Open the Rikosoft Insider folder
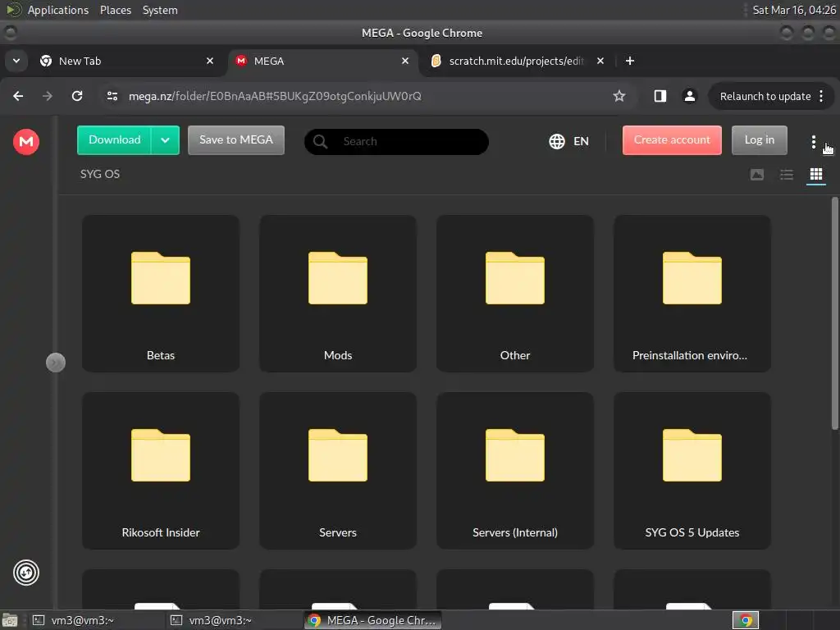This screenshot has height=630, width=840. 161,471
